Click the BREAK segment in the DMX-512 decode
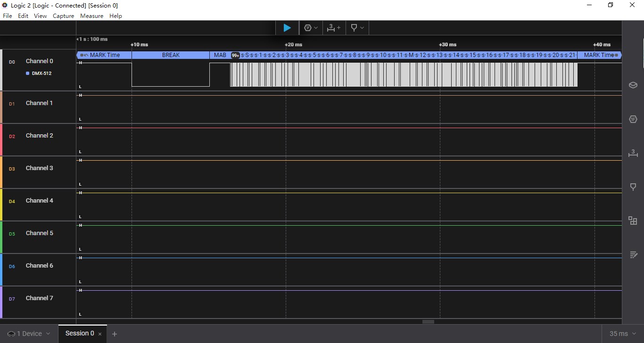The width and height of the screenshot is (644, 343). (171, 55)
